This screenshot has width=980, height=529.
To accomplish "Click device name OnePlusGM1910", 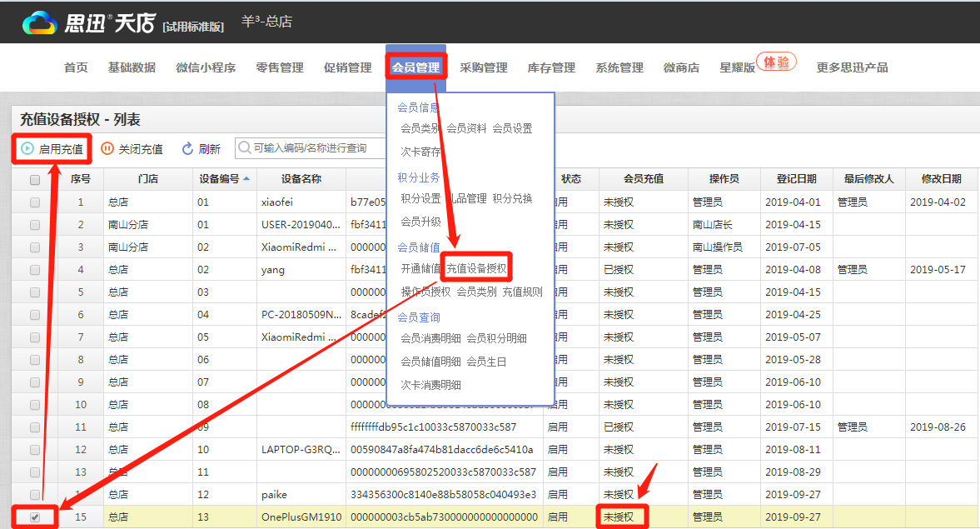I will (x=301, y=517).
